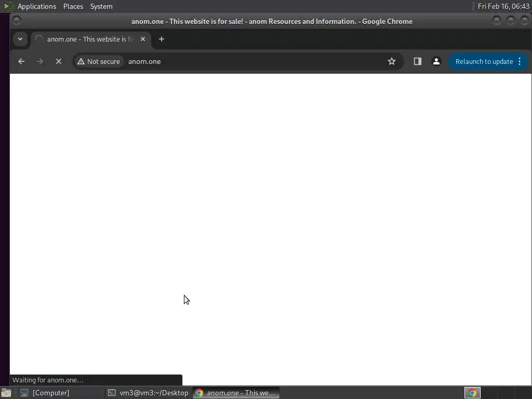Viewport: 532px width, 399px height.
Task: Bookmark this page with the star icon
Action: (x=392, y=61)
